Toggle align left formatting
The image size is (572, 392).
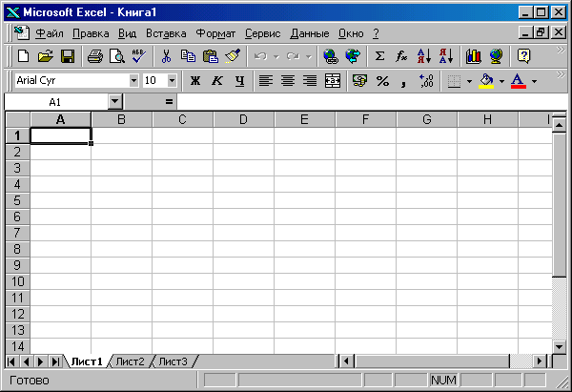pos(266,80)
